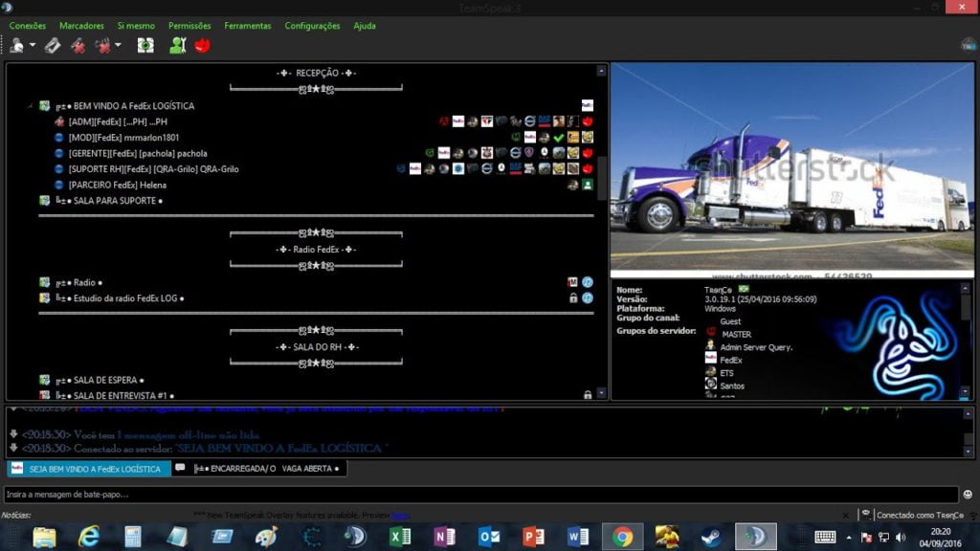Select user [ADM][FedEx] [...PH] ...PH

click(118, 121)
